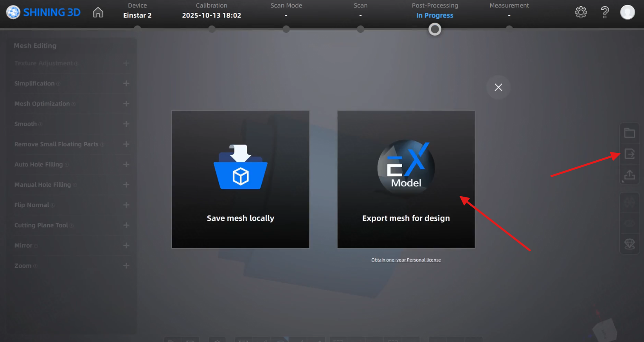Screen dimensions: 644x342
Task: Expand the Flip Normal section
Action: pos(126,205)
